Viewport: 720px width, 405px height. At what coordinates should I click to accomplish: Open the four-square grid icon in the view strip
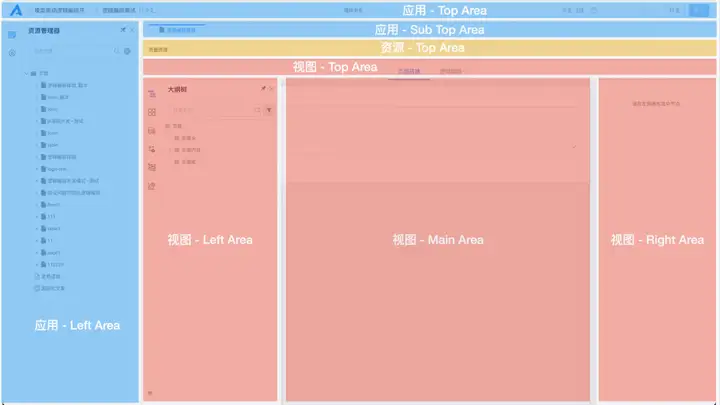tap(152, 112)
